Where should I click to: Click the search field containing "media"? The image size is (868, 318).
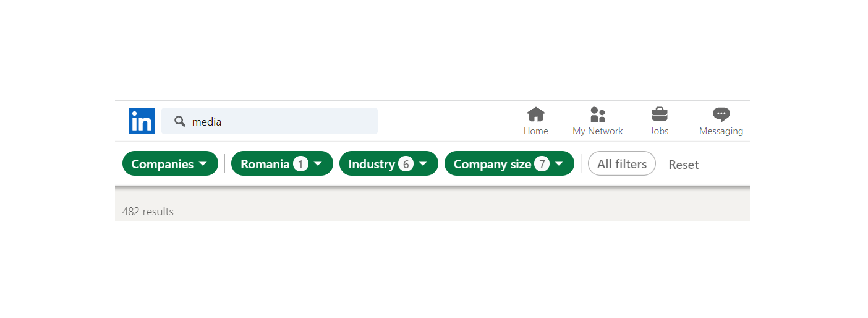(x=278, y=121)
